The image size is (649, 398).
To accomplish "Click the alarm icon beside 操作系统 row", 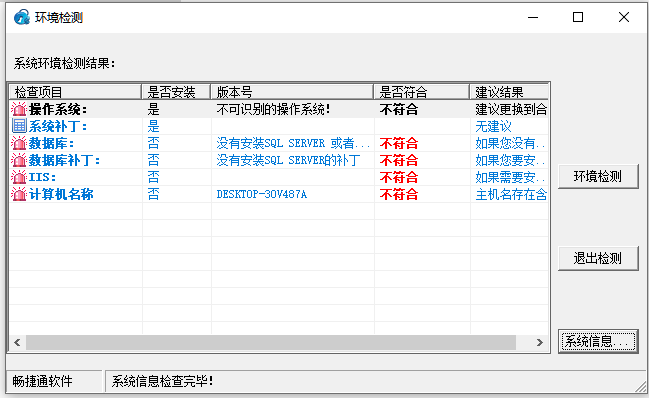I will (19, 109).
